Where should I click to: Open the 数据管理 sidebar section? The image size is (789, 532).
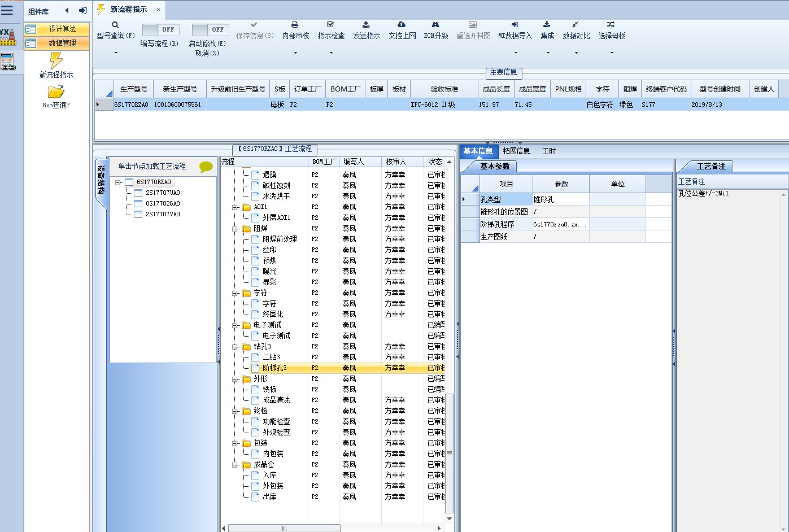tap(56, 43)
